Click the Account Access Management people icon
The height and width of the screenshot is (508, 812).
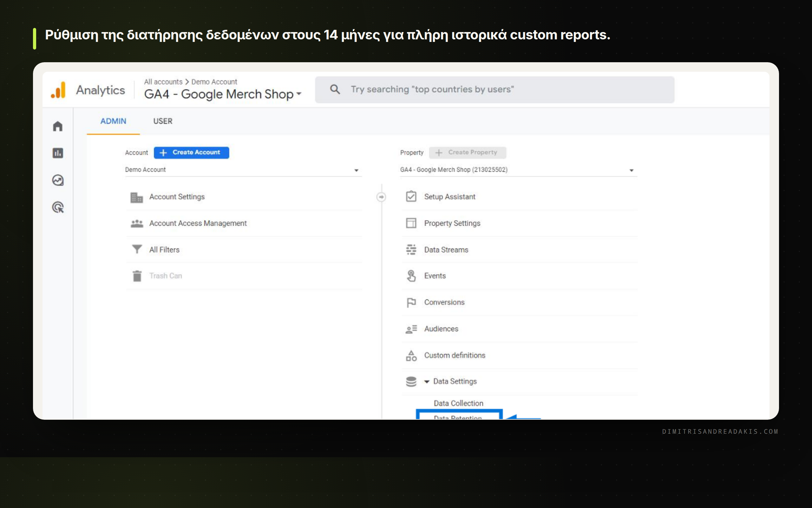point(137,224)
